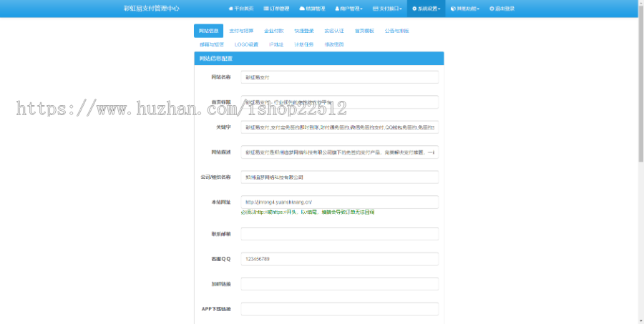Open the 修改密码 tab

(334, 44)
